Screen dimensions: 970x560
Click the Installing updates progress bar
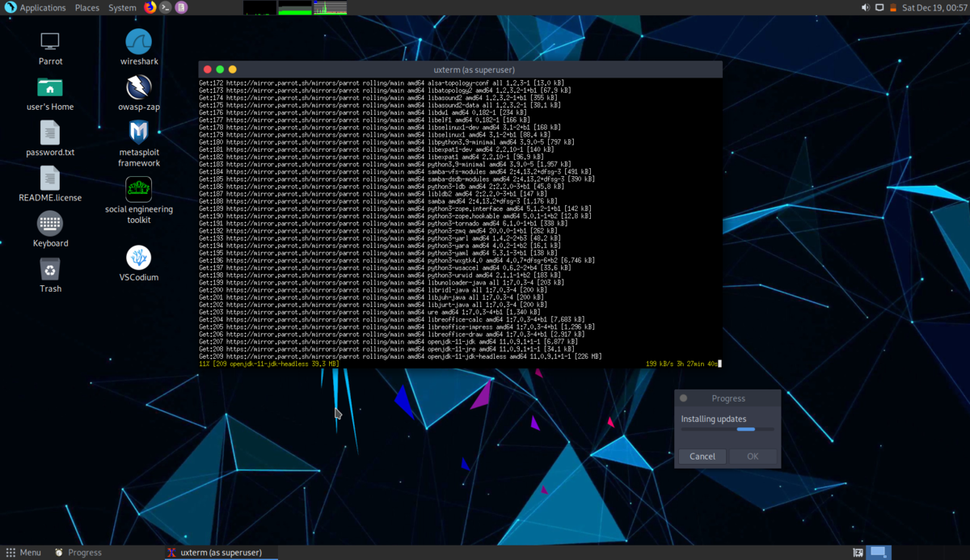pos(727,430)
